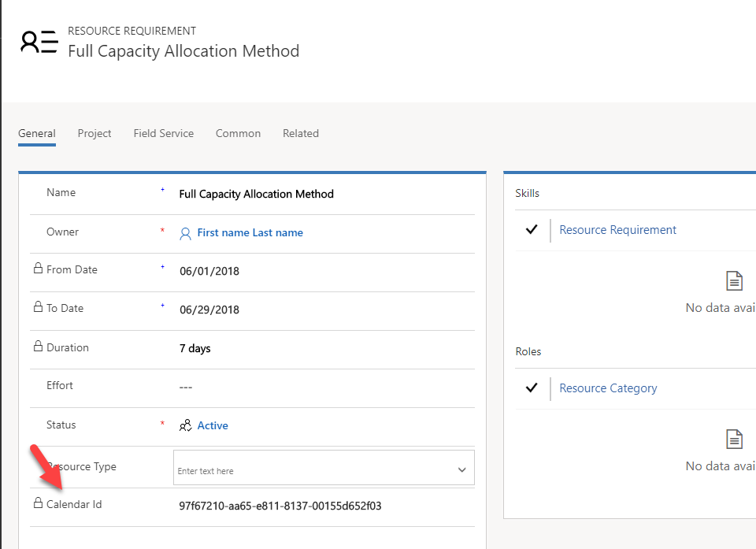Screen dimensions: 756x549
Task: Click No data available text under Roles
Action: pos(721,466)
